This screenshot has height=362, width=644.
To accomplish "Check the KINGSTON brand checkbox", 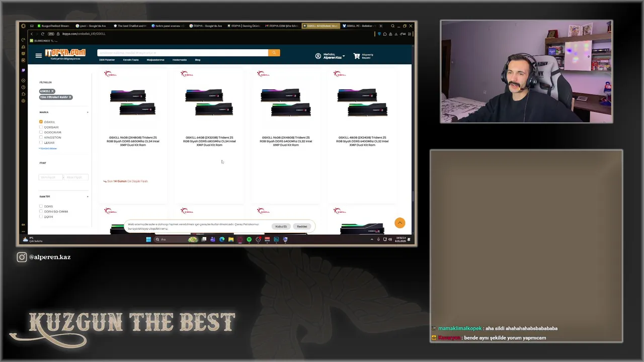I will 41,137.
